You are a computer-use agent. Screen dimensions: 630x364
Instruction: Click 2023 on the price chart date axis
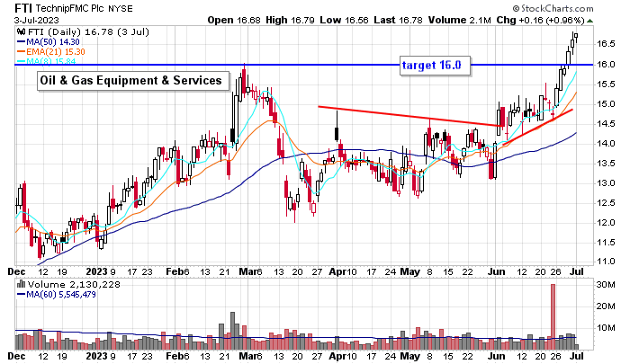pyautogui.click(x=97, y=271)
